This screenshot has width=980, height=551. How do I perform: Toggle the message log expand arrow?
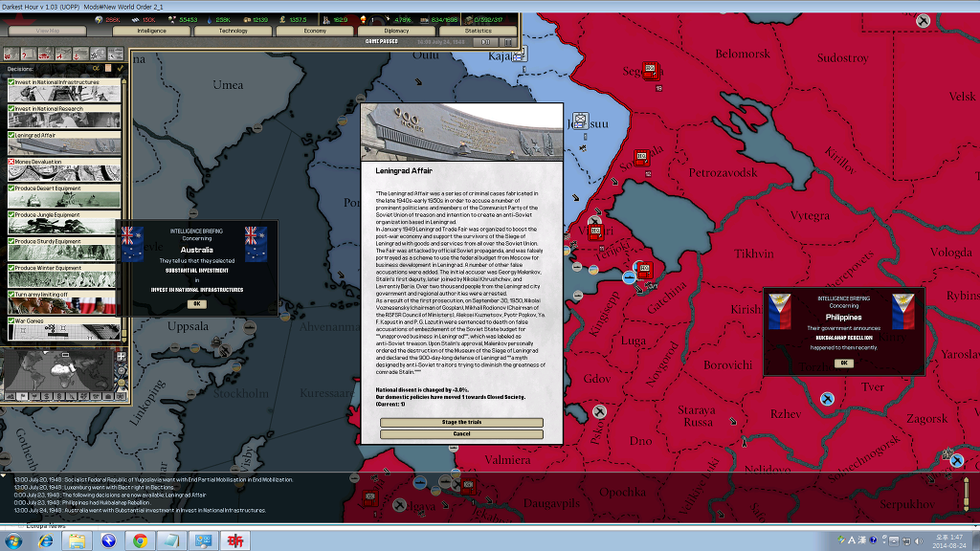[4, 476]
